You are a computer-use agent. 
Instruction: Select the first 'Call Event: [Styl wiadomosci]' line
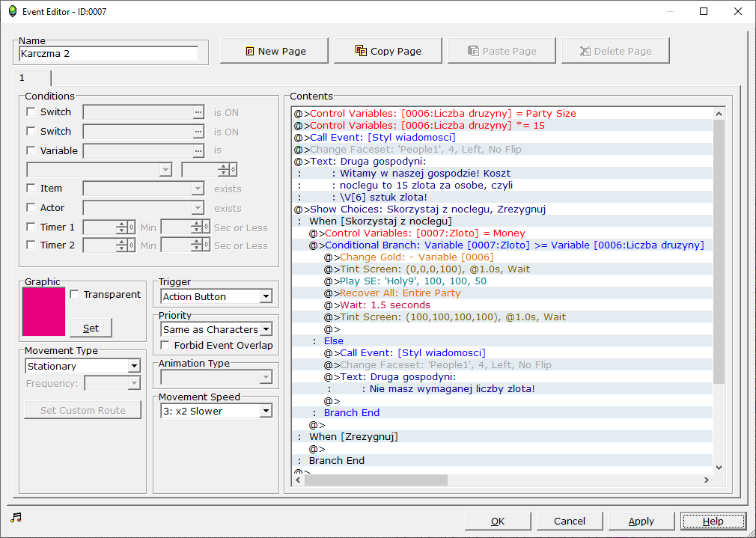click(x=502, y=138)
